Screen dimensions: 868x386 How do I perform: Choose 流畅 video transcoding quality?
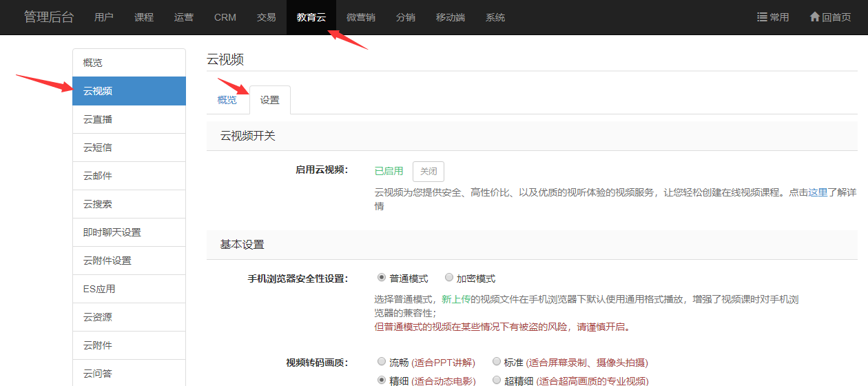[382, 361]
